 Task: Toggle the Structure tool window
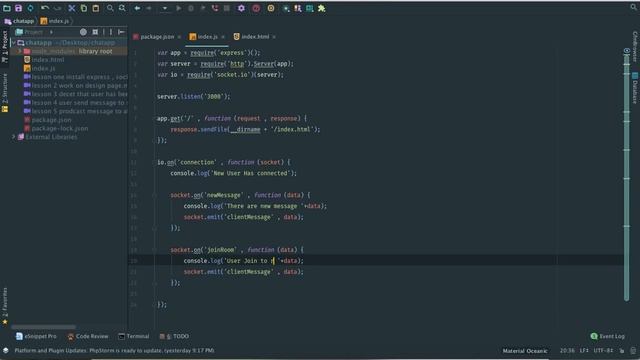pos(5,93)
